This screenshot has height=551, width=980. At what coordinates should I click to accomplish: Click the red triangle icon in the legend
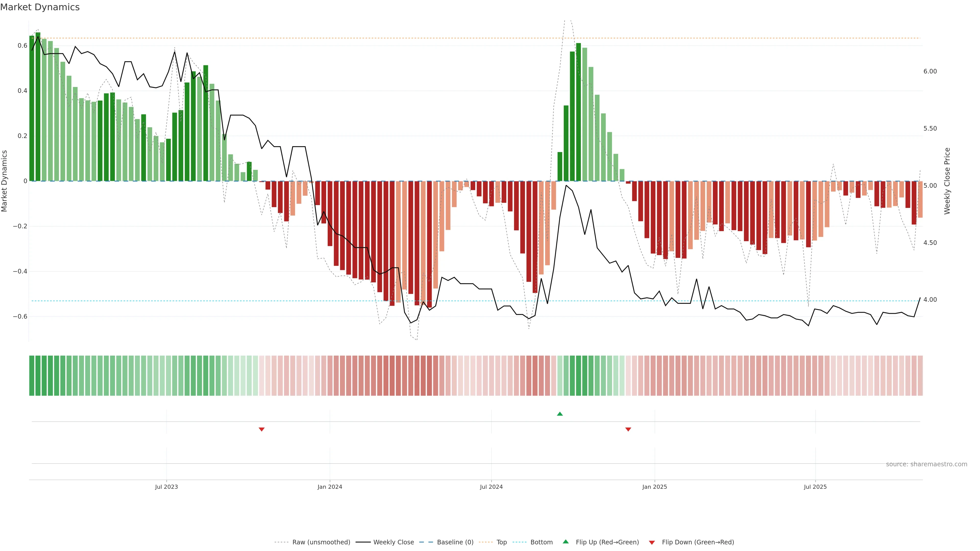pyautogui.click(x=652, y=542)
